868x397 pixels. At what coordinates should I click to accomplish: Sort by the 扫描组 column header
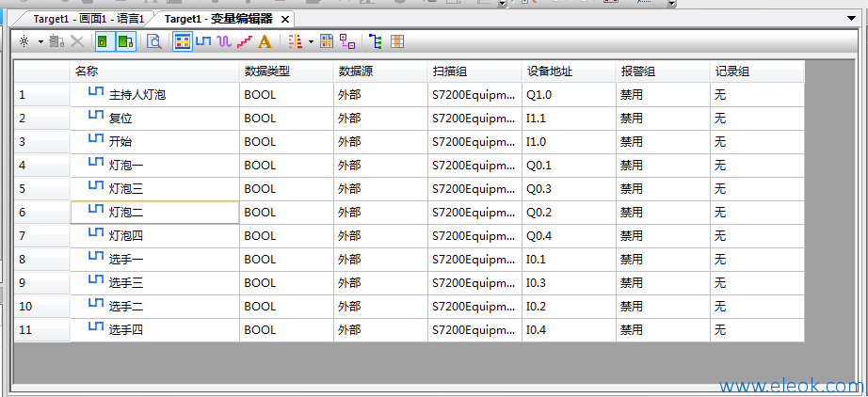click(475, 71)
